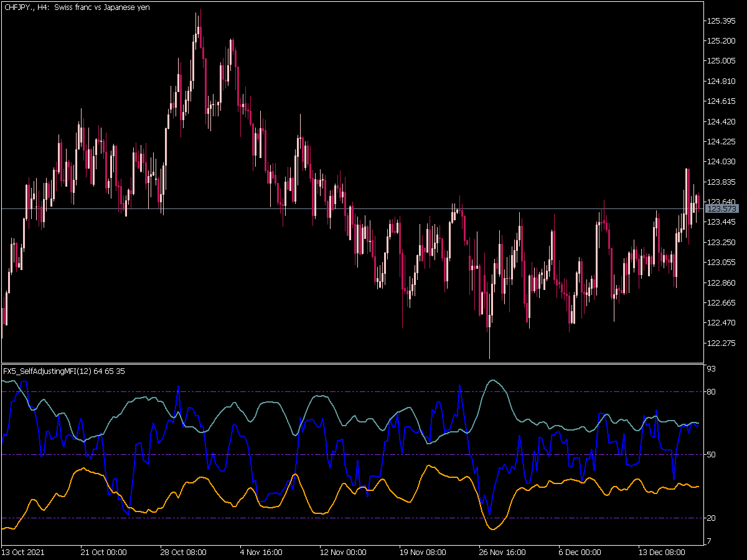Image resolution: width=747 pixels, height=560 pixels.
Task: Select the 93 value at indicator scale top
Action: tap(712, 370)
